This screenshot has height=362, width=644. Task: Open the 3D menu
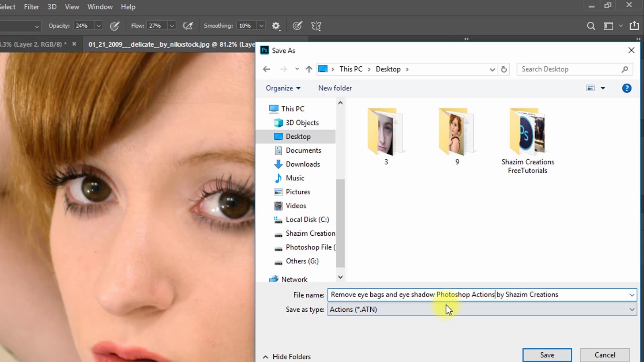tap(52, 7)
